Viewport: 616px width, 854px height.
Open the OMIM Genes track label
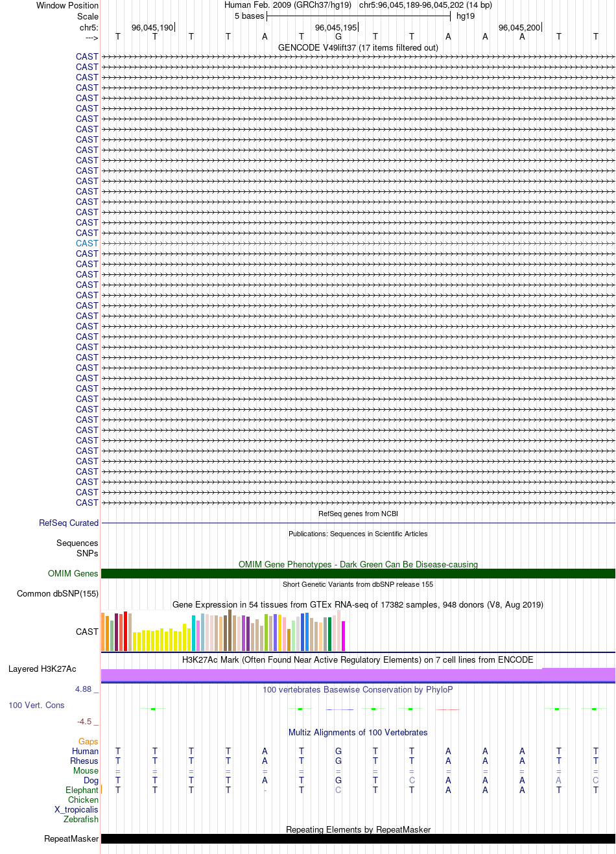click(x=73, y=573)
